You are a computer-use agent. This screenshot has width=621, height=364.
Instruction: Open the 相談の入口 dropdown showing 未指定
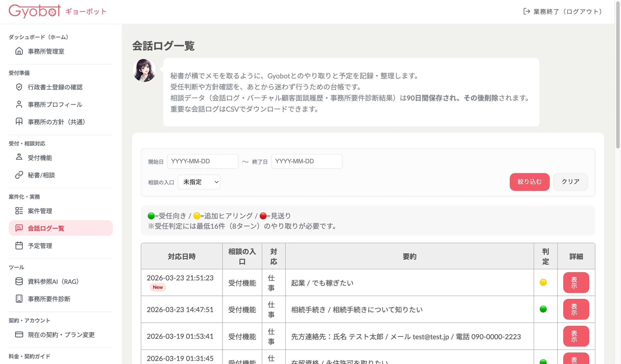point(199,182)
